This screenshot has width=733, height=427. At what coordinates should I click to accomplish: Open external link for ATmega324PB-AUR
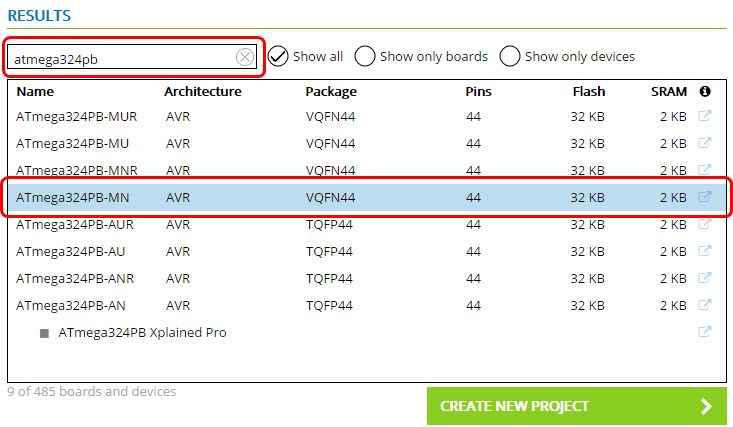pyautogui.click(x=704, y=224)
